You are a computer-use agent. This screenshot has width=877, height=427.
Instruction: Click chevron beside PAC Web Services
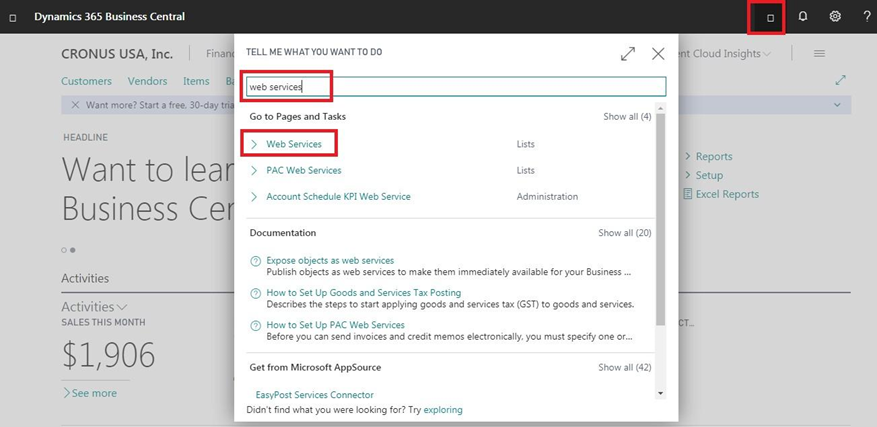(x=254, y=170)
